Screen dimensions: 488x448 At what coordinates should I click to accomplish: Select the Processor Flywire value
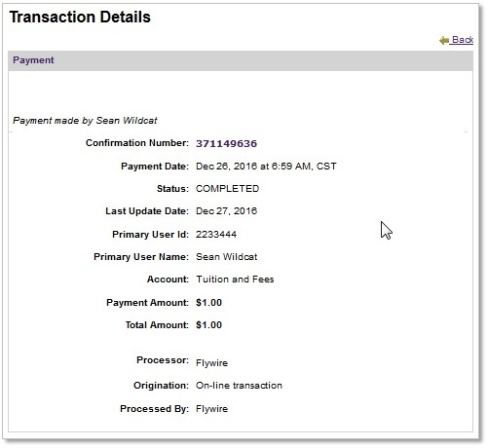[211, 363]
